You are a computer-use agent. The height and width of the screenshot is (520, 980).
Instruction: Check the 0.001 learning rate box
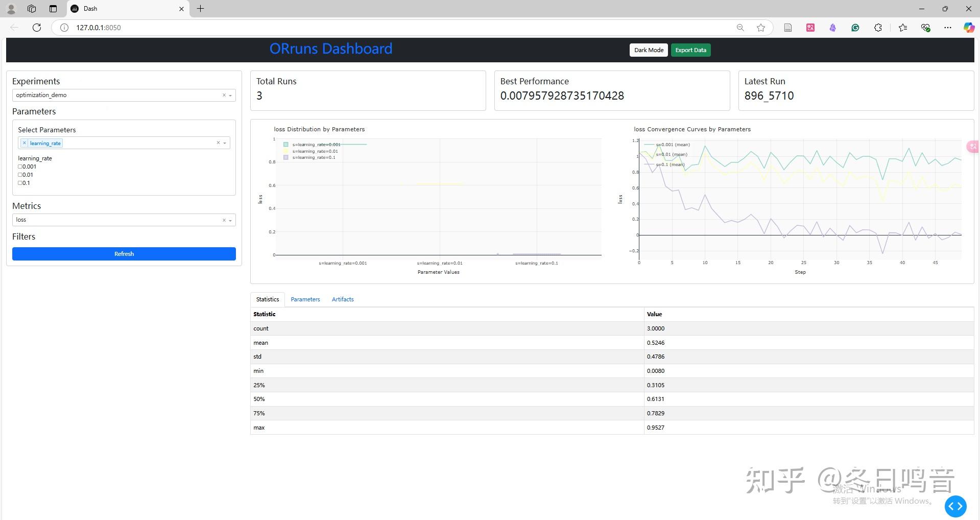pos(20,167)
